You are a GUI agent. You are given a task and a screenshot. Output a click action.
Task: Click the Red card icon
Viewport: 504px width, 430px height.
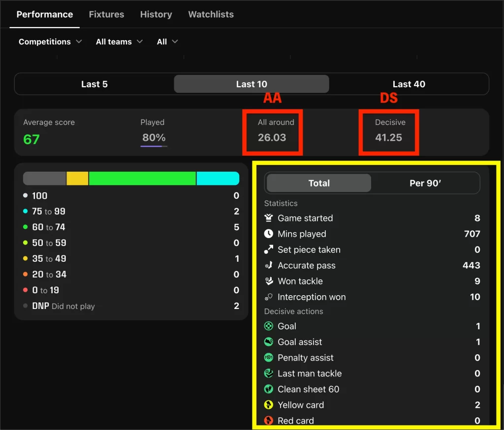pos(269,421)
